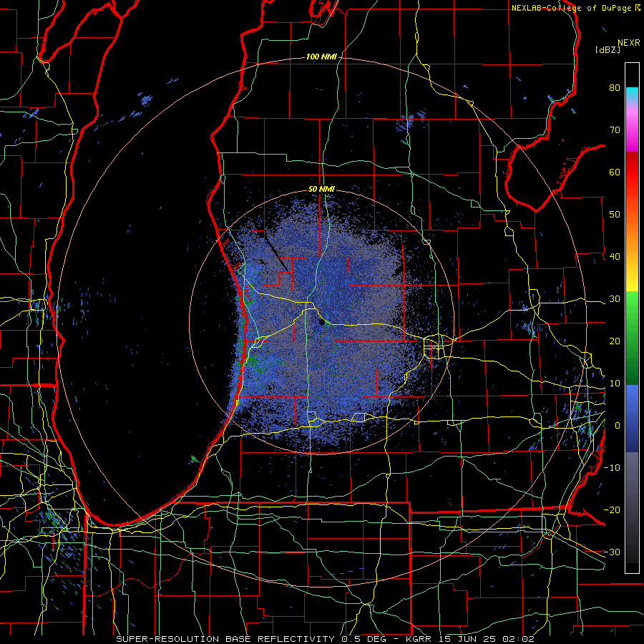The height and width of the screenshot is (644, 644).
Task: Click the 80 dBZ scale value
Action: pos(615,88)
